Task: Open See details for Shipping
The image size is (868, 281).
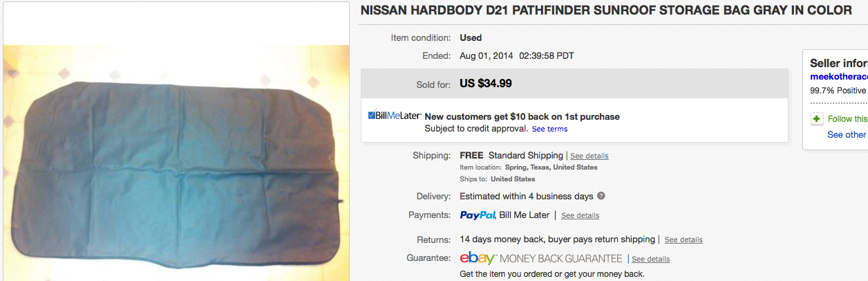Action: [589, 156]
